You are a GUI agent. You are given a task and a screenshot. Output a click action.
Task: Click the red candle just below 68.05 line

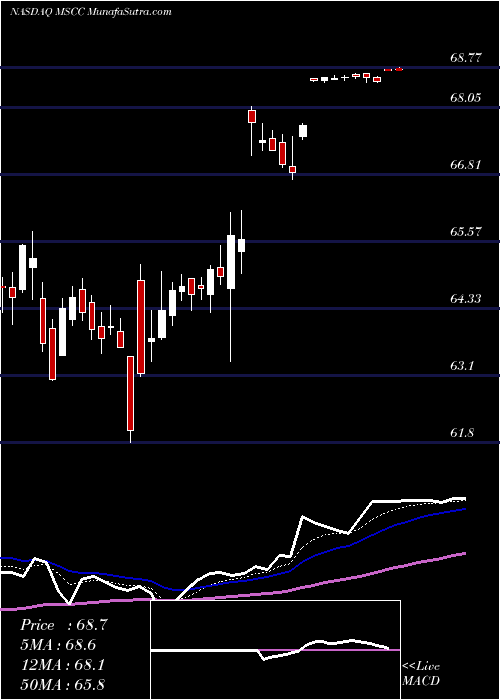click(252, 116)
